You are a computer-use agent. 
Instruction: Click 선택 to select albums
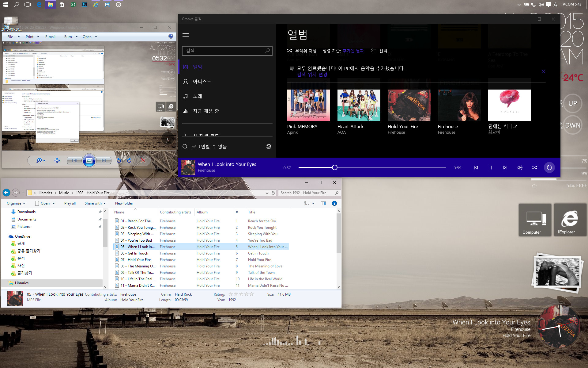tap(379, 51)
